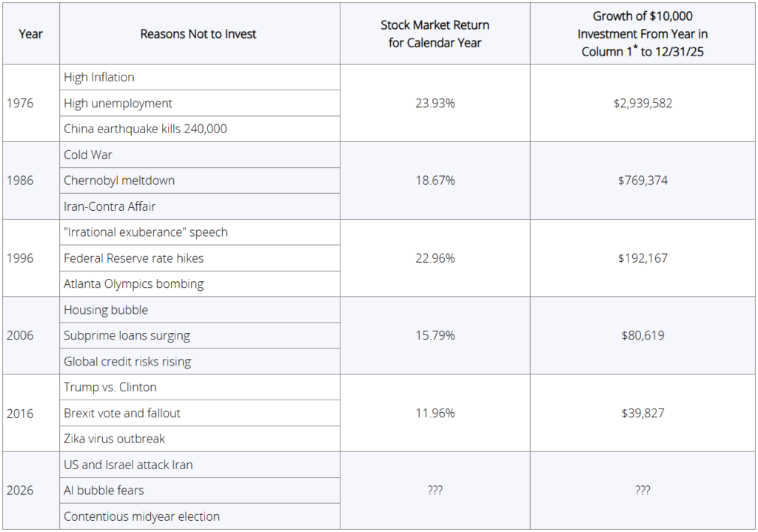Click the "Brexit vote and fallout" cell
This screenshot has width=758, height=532.
[122, 414]
